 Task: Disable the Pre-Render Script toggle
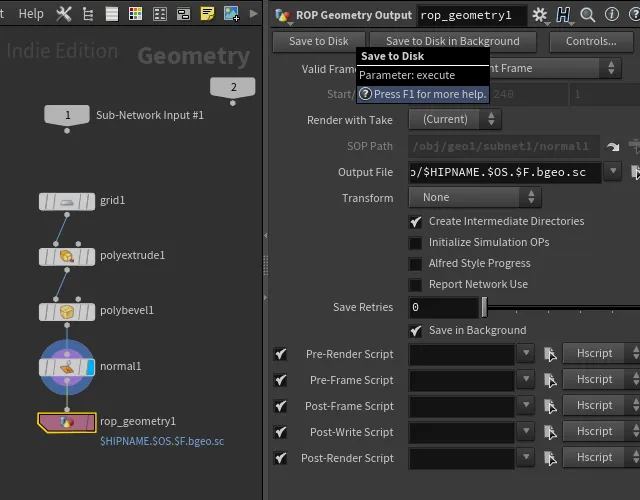280,354
